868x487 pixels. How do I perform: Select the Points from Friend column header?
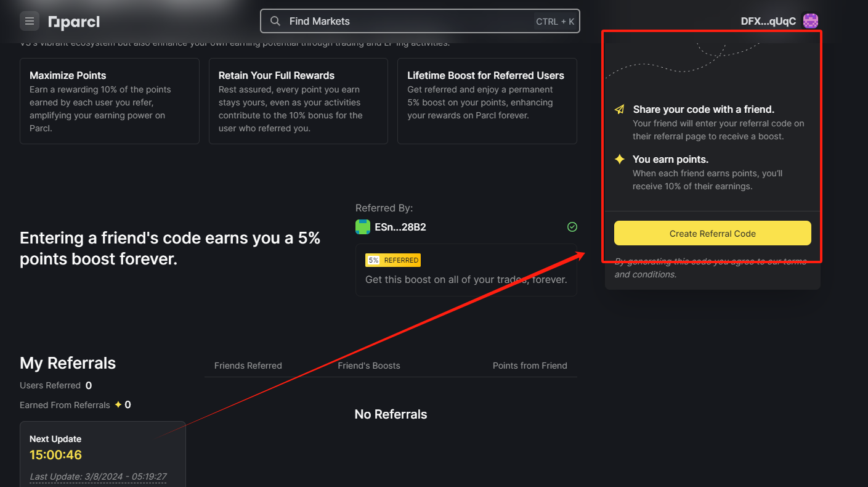[530, 366]
